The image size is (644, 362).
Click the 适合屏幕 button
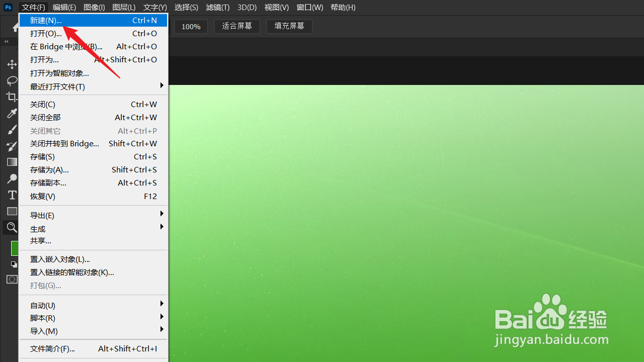click(236, 26)
